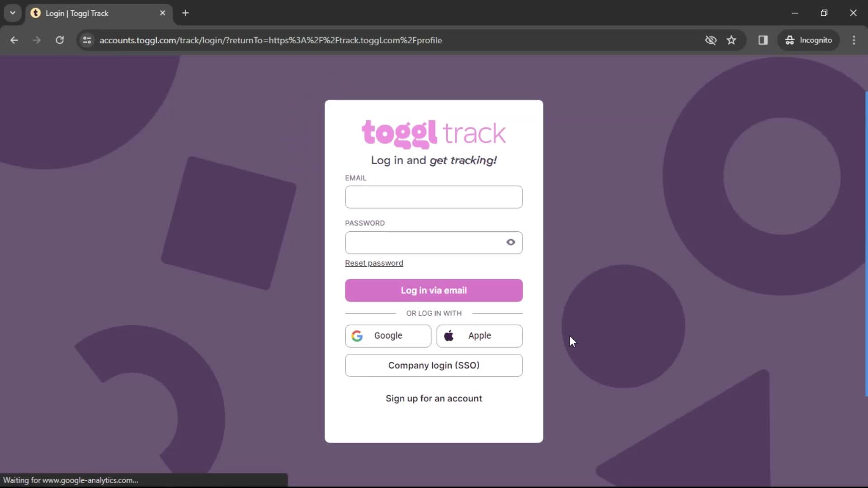Click the Apple logo icon
The width and height of the screenshot is (868, 488).
click(449, 336)
